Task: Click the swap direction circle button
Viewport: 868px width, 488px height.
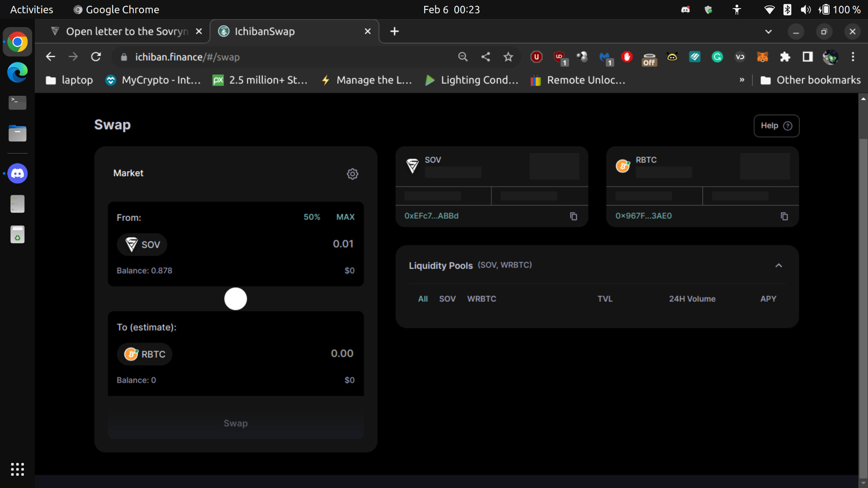Action: click(x=235, y=299)
